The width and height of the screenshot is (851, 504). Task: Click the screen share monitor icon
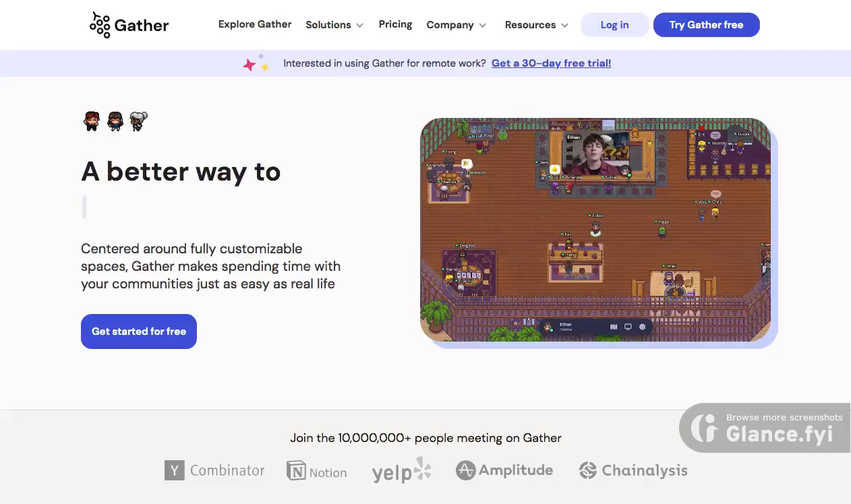pyautogui.click(x=628, y=327)
